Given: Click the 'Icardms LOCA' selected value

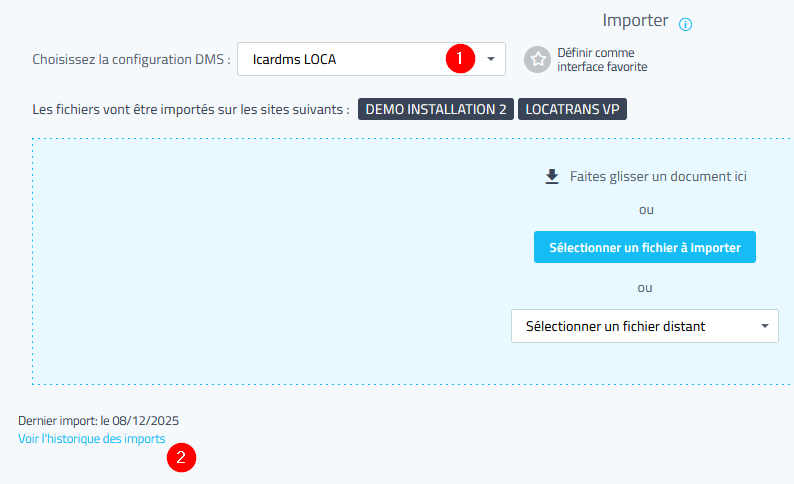Looking at the screenshot, I should pyautogui.click(x=294, y=59).
